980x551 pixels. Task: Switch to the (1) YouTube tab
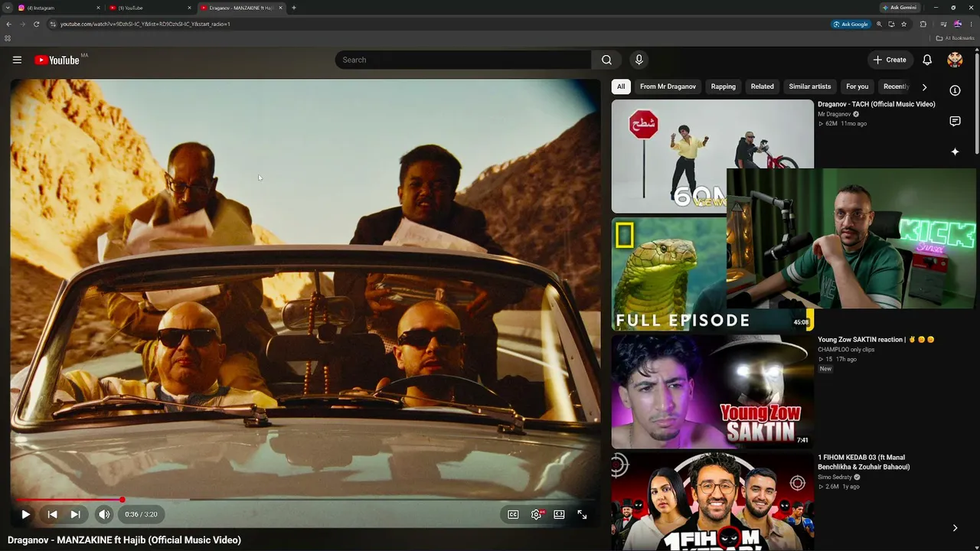150,8
